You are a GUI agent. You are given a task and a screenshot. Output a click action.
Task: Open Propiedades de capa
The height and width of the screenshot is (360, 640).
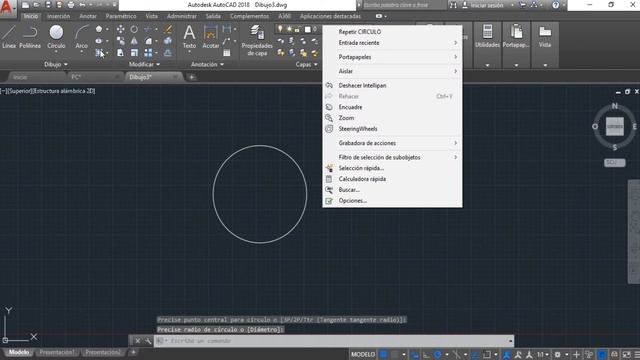[x=257, y=40]
